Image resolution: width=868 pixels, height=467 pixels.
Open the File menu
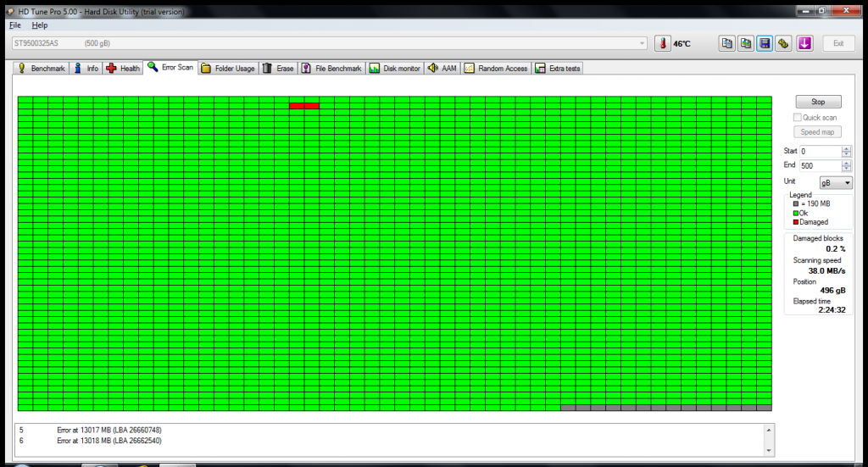(x=14, y=25)
